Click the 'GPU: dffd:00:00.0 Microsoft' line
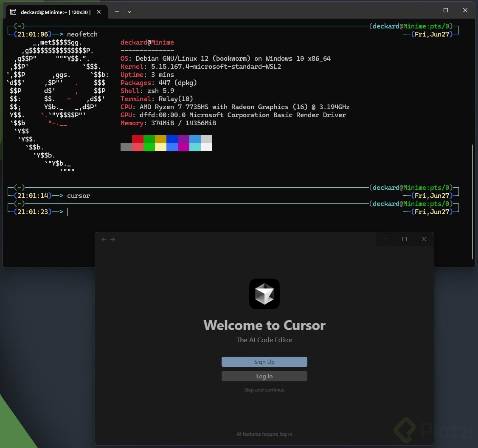478x448 pixels. (233, 115)
